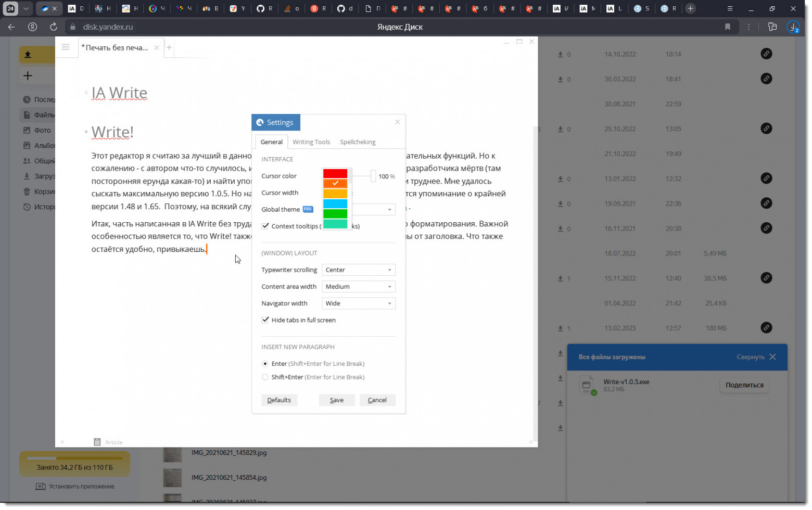
Task: Close the "Печать без печа..." document tab
Action: (x=157, y=48)
